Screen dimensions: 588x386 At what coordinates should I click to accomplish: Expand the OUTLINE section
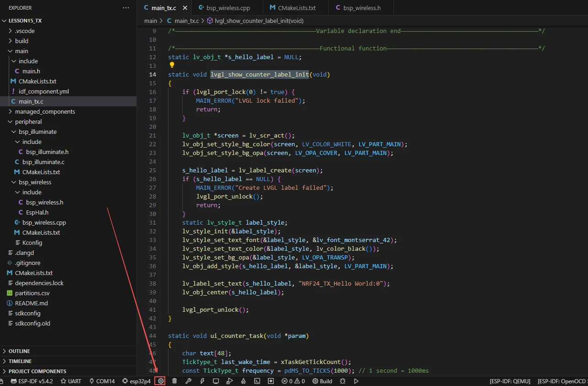coord(19,351)
